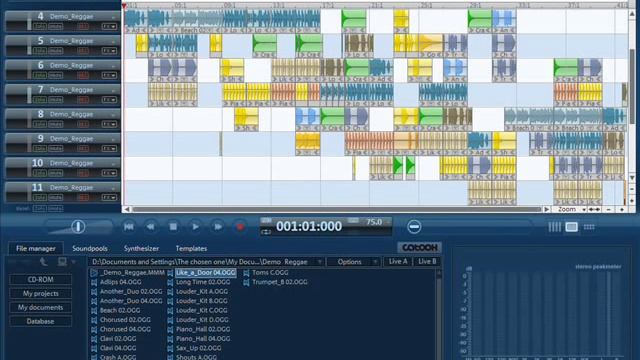640x360 pixels.
Task: Open the FX dropdown on track 9
Action: 109,149
